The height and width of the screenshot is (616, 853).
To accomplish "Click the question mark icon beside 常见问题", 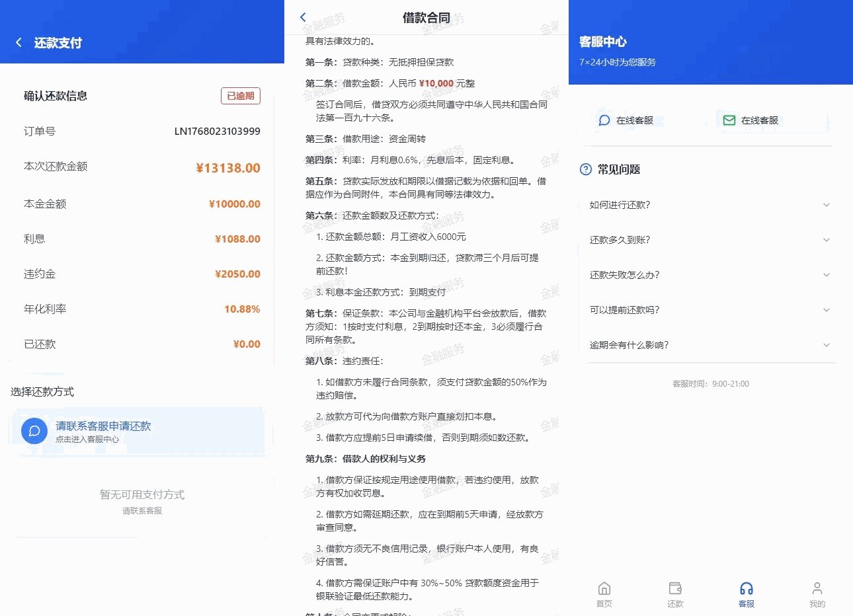I will click(x=585, y=170).
